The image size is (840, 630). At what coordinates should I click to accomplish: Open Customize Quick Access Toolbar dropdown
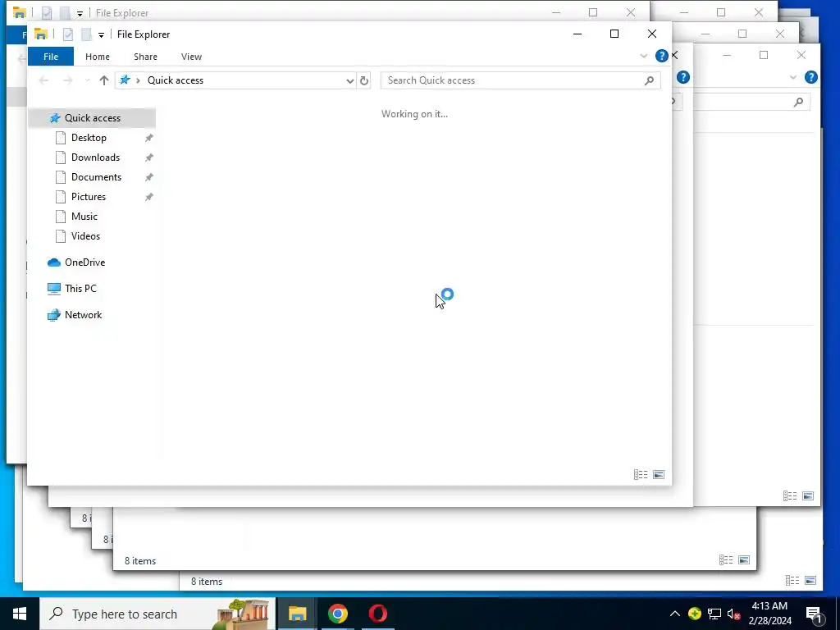(101, 35)
